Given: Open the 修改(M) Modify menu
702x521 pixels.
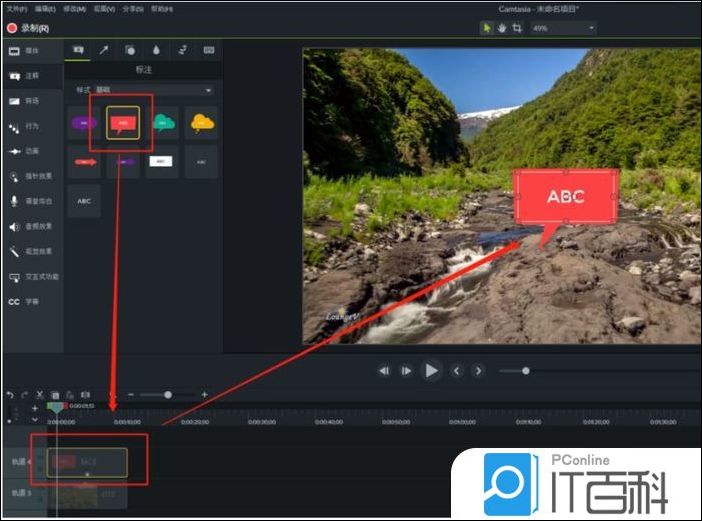Looking at the screenshot, I should 75,9.
